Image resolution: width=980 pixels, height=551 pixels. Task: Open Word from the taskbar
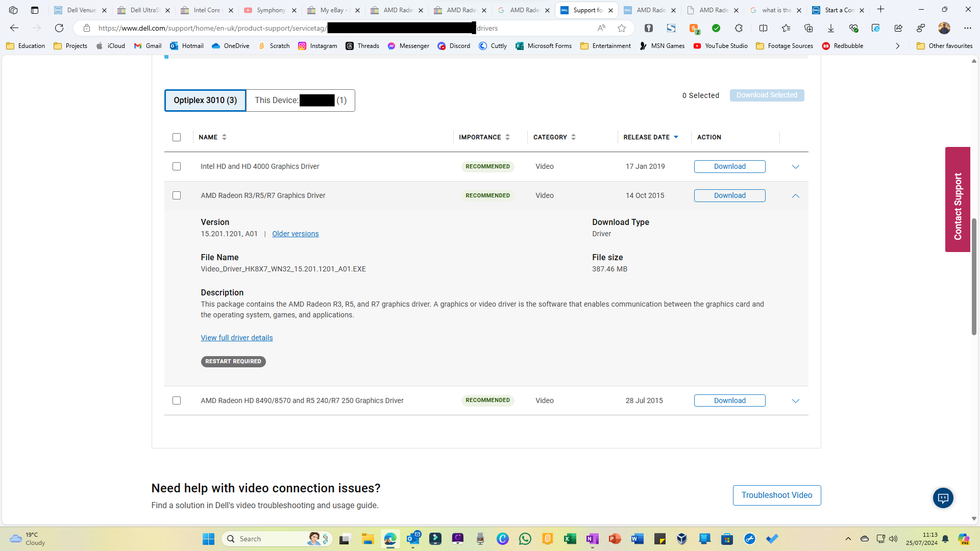pos(637,539)
